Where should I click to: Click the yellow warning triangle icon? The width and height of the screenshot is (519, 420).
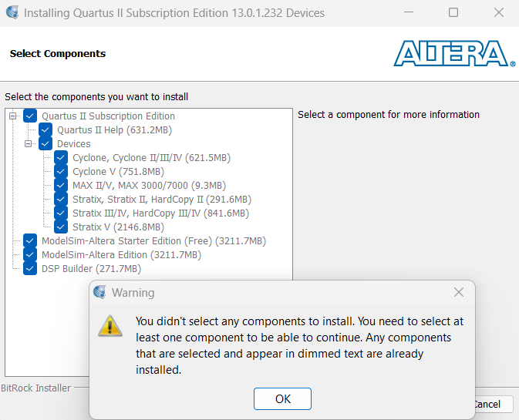[x=110, y=324]
